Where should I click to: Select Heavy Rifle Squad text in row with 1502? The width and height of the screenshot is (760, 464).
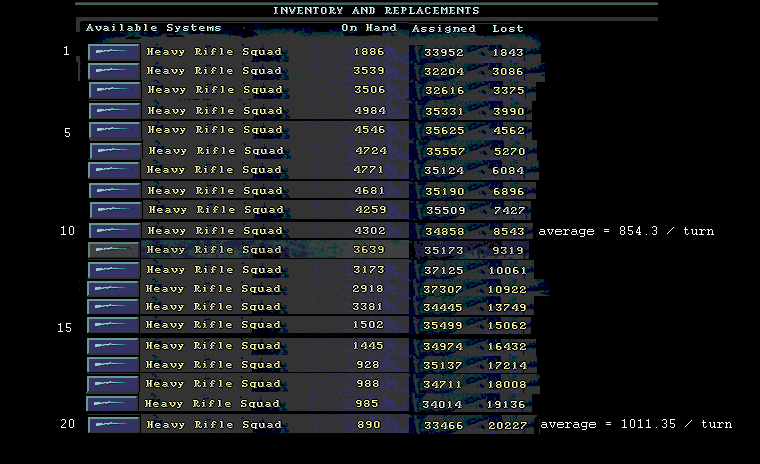click(x=213, y=325)
